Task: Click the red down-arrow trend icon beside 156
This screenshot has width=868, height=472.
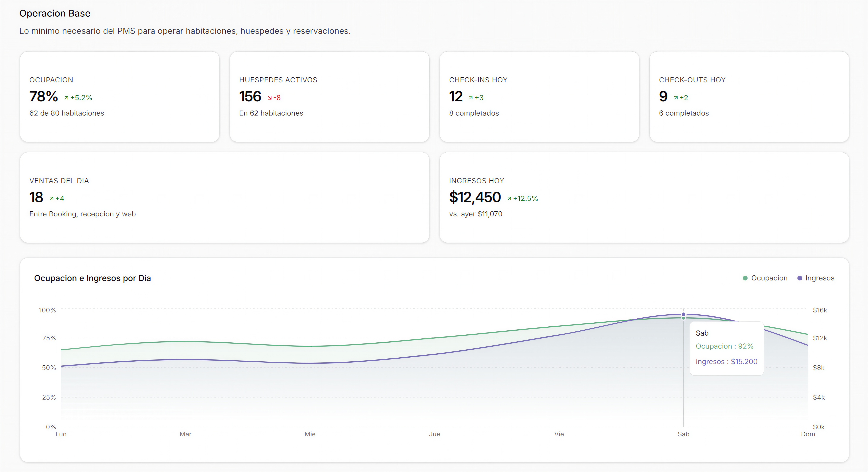Action: 270,98
